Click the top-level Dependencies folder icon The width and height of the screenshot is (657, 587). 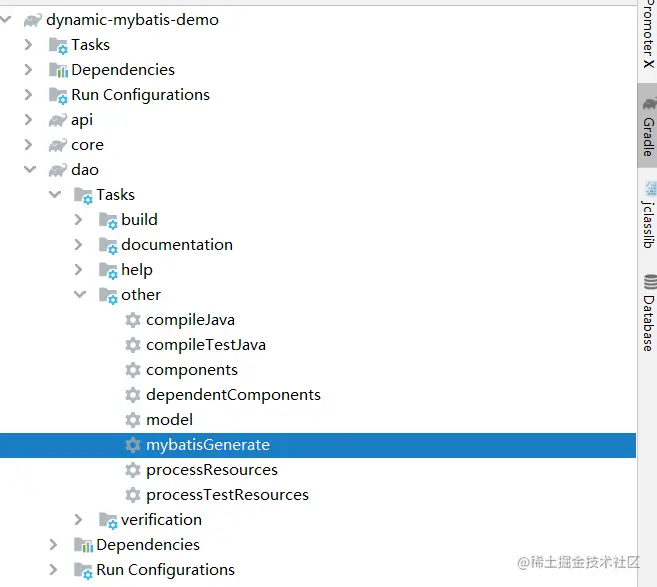tap(58, 70)
